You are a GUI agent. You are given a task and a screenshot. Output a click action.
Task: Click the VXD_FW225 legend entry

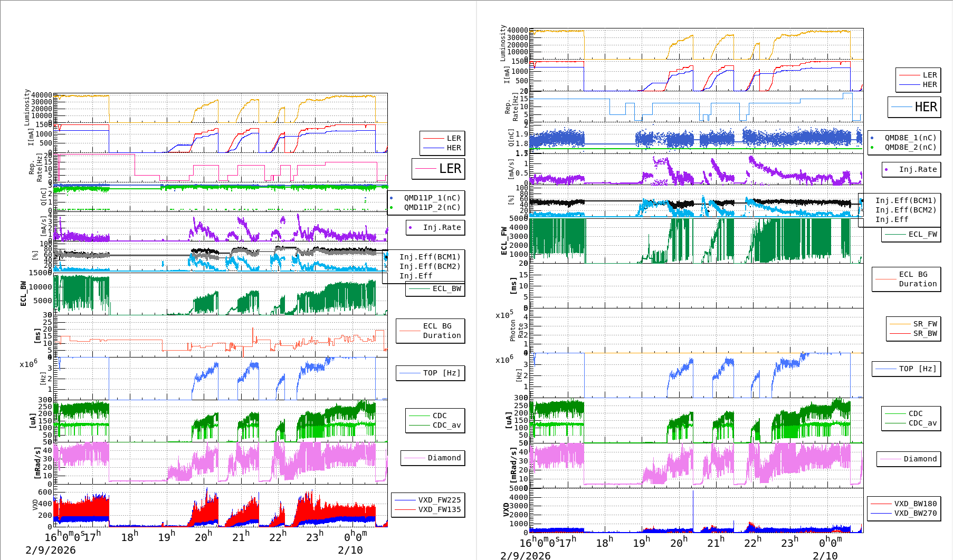439,500
